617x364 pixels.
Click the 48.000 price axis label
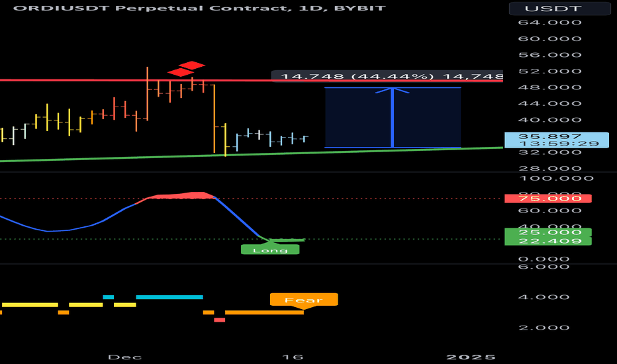pyautogui.click(x=549, y=87)
